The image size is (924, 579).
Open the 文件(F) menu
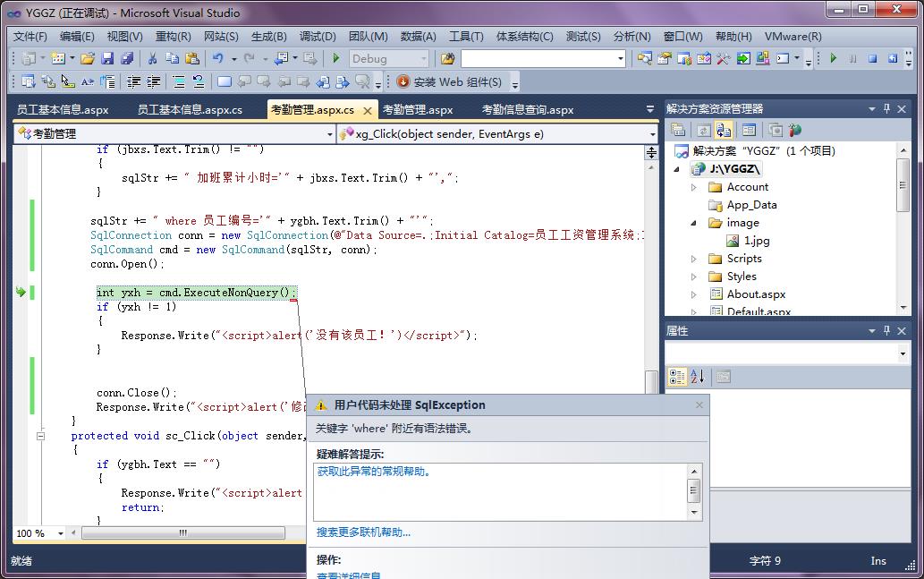click(30, 37)
